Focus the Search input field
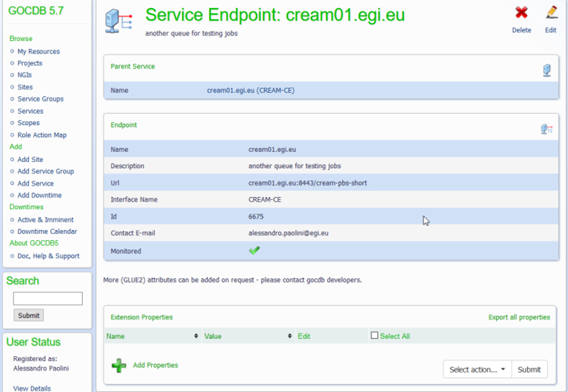Image resolution: width=568 pixels, height=392 pixels. click(x=48, y=298)
